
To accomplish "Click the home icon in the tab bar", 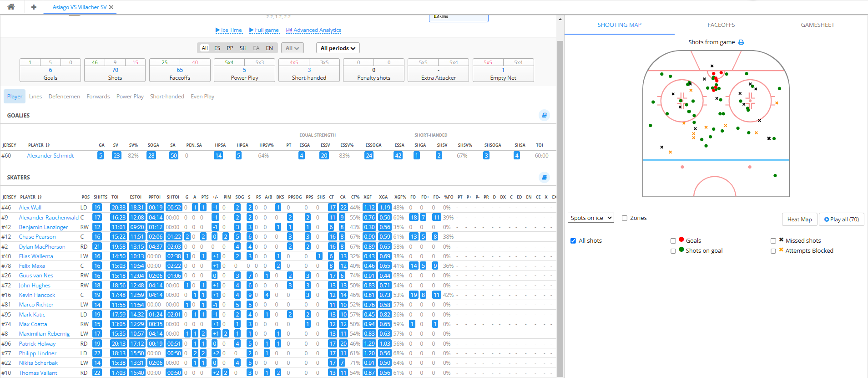I will tap(11, 7).
